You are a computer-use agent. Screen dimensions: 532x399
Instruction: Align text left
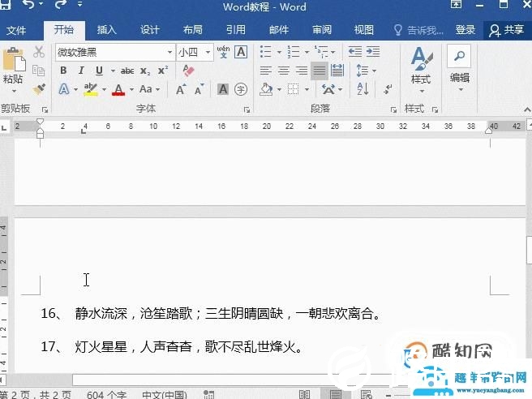tap(266, 71)
